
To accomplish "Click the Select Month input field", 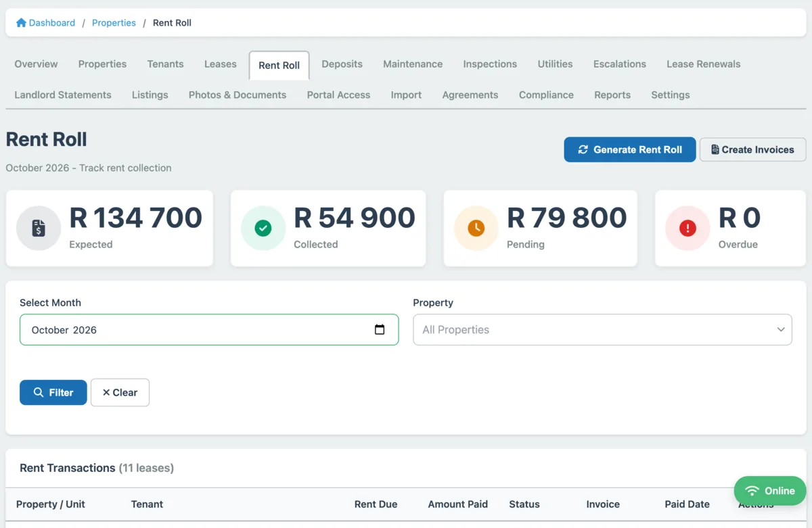I will click(209, 330).
